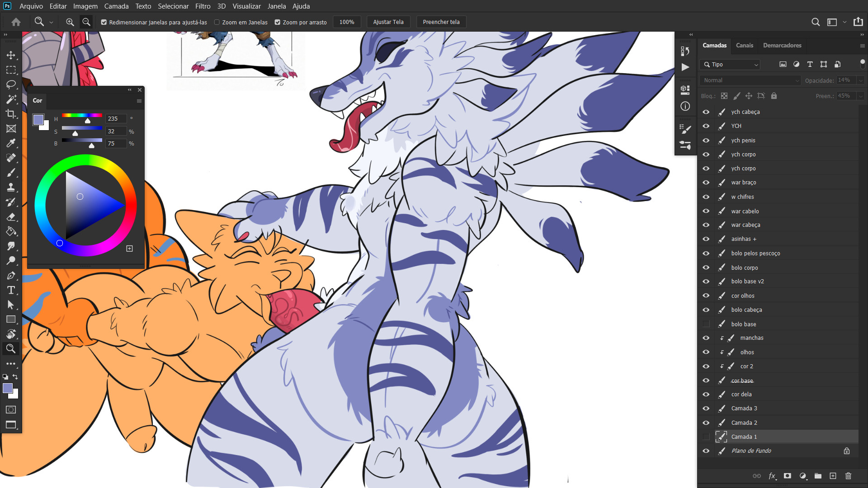This screenshot has height=488, width=868.
Task: Hide the war braço layer
Action: 706,183
